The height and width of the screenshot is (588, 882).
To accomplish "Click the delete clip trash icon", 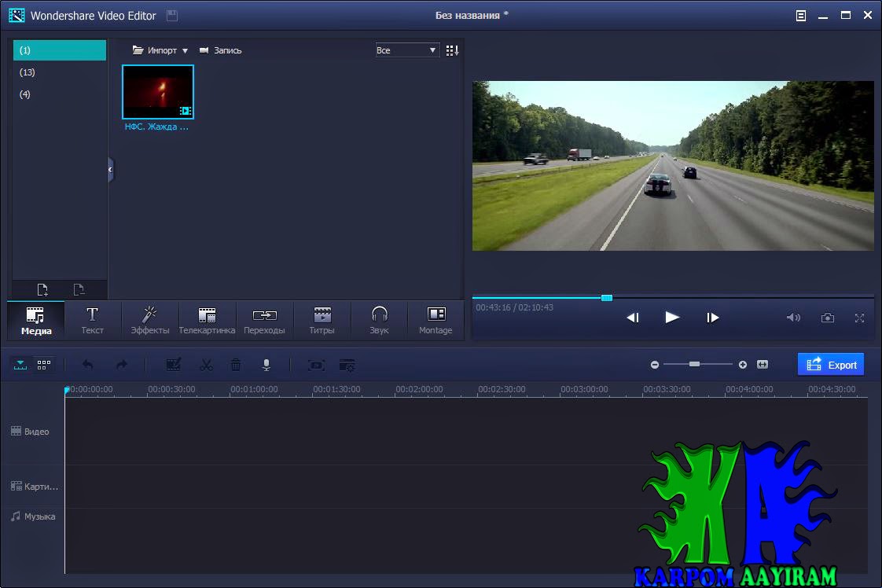I will pyautogui.click(x=235, y=364).
